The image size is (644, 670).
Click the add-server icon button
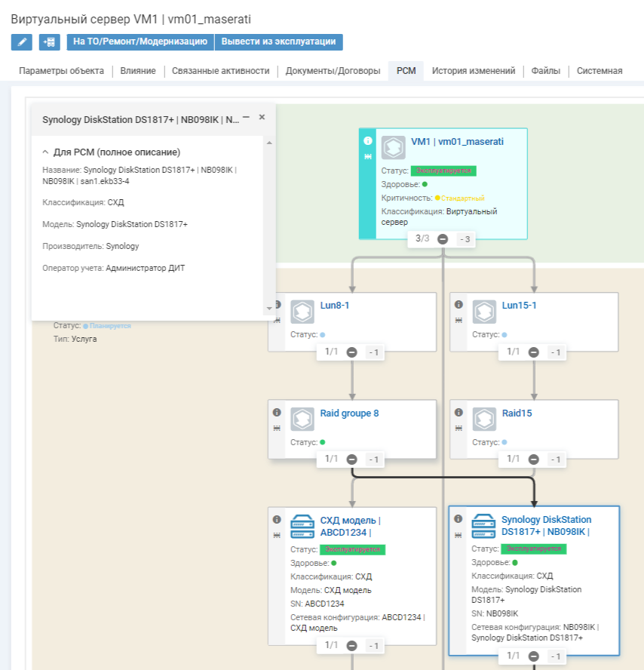click(50, 42)
